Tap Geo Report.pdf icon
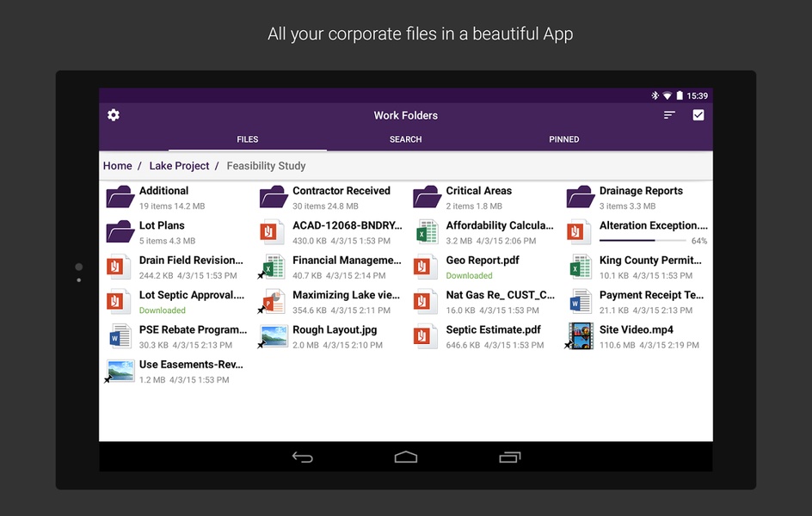The image size is (812, 516). pyautogui.click(x=426, y=267)
